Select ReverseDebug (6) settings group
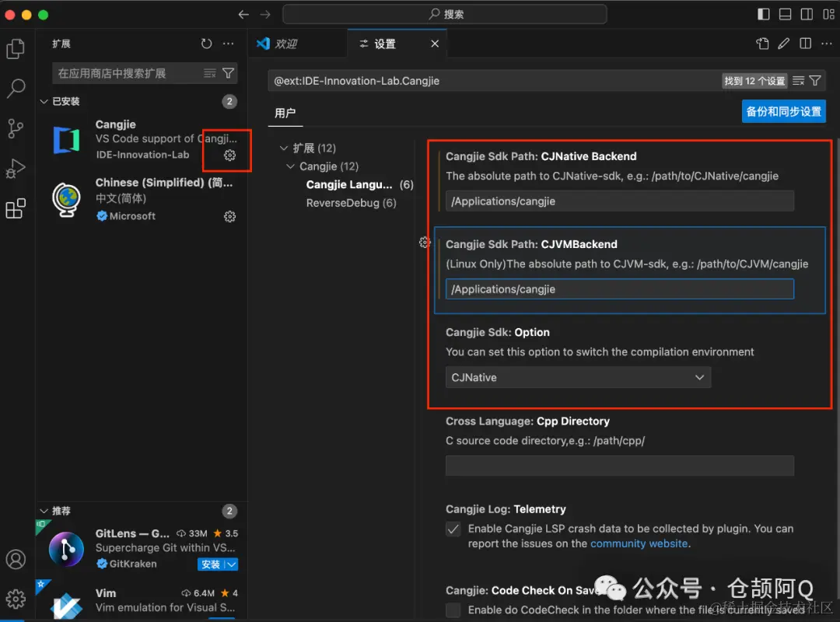Viewport: 840px width, 622px height. [351, 203]
